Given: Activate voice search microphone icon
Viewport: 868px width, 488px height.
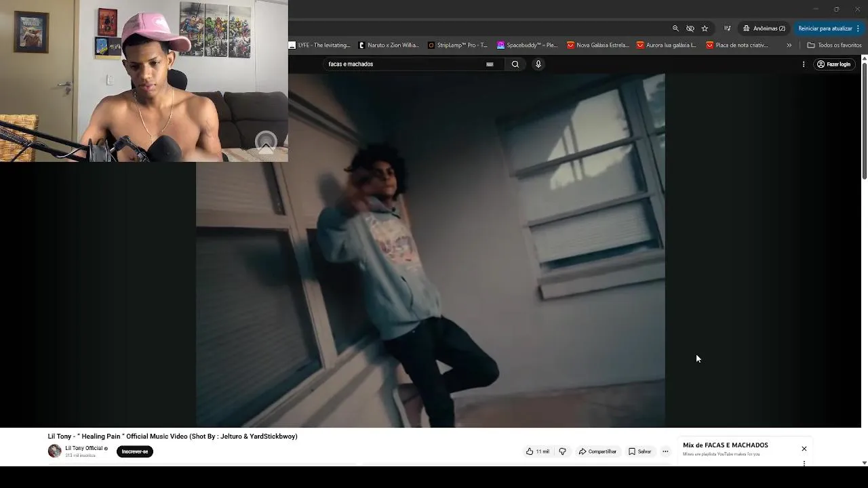Looking at the screenshot, I should pos(538,64).
